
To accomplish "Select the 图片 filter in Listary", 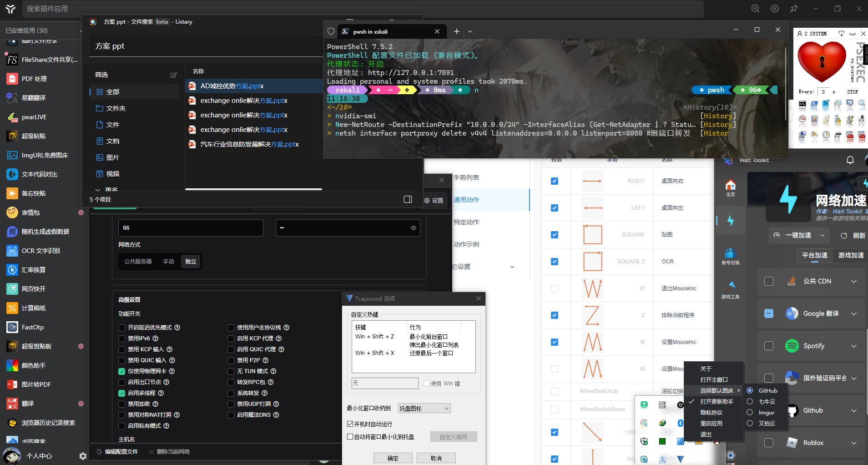I will click(x=135, y=157).
